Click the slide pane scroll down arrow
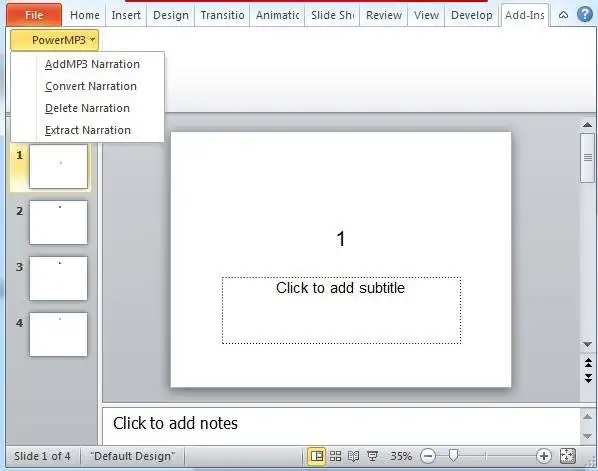The height and width of the screenshot is (471, 598). tap(587, 344)
